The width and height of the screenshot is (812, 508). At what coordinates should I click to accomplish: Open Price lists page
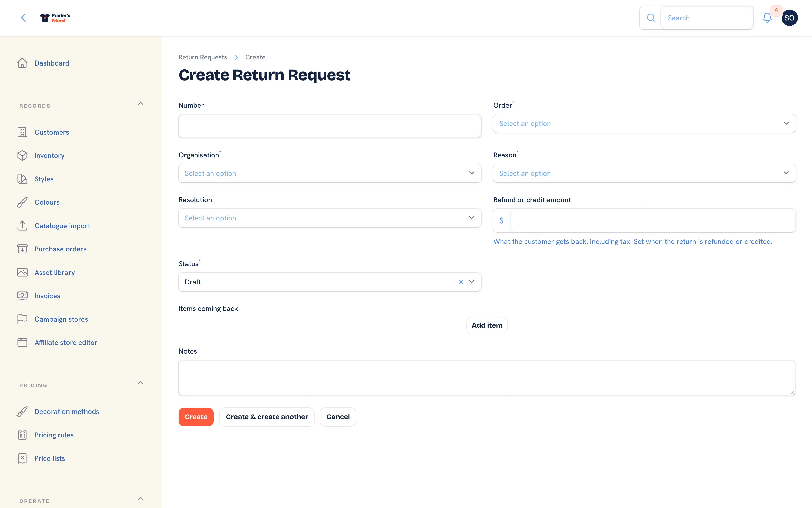pos(50,458)
